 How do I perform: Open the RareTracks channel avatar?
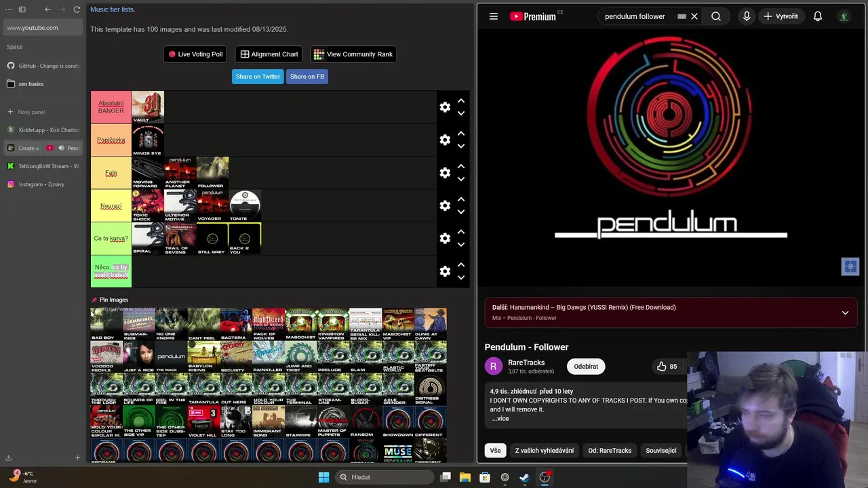494,366
